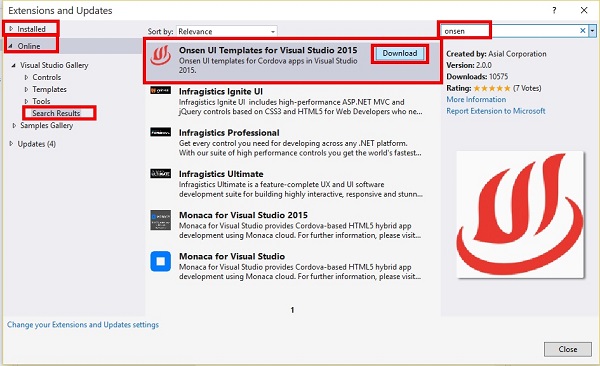Click page number 1 in results
Image resolution: width=600 pixels, height=366 pixels.
[x=292, y=310]
